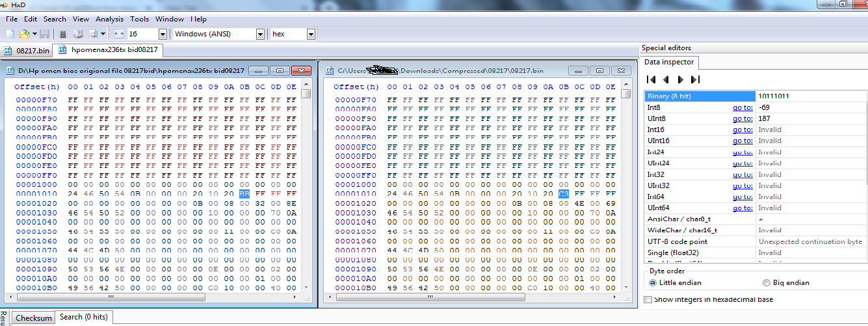Switch to the Search (0 hits) tab

point(83,317)
